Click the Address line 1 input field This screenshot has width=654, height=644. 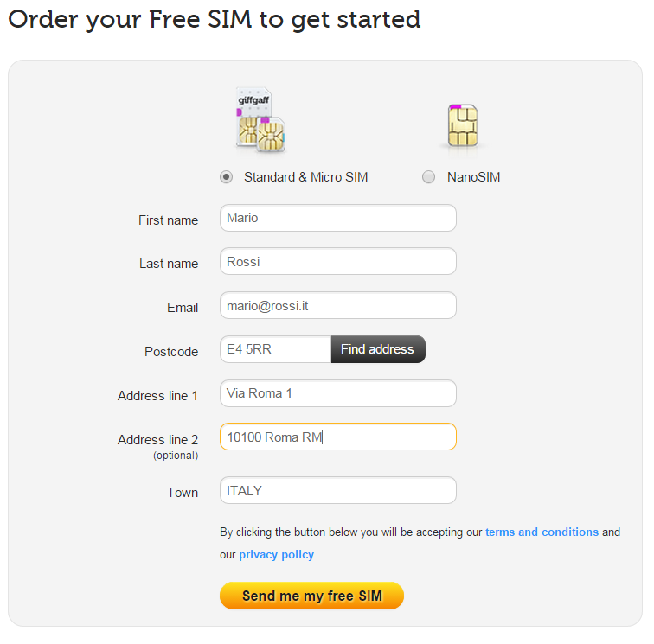click(x=337, y=393)
